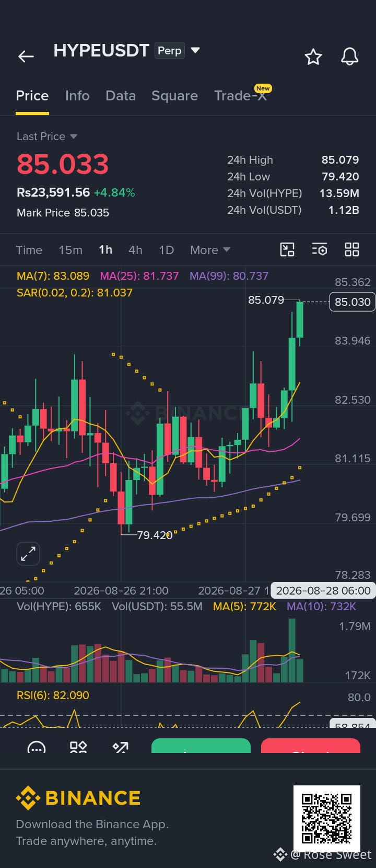376x868 pixels.
Task: Tap the volume MA(10): 732K label
Action: pos(321,607)
